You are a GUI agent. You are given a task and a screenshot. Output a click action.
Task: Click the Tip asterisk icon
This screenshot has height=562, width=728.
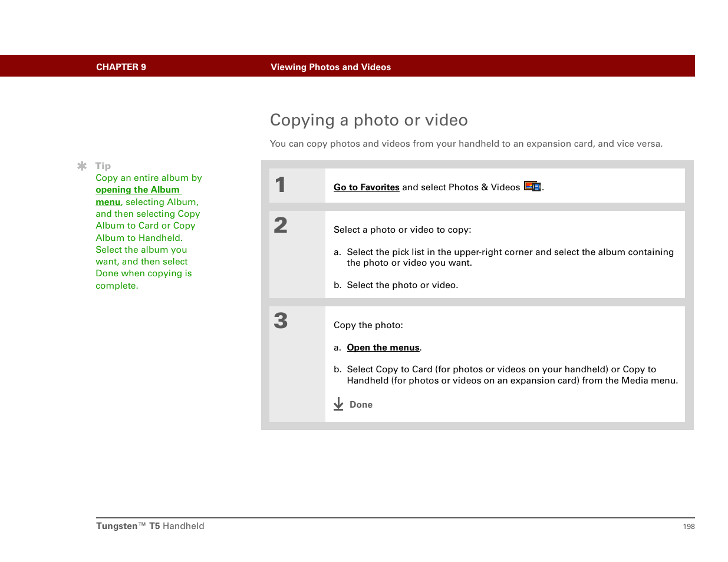[82, 166]
